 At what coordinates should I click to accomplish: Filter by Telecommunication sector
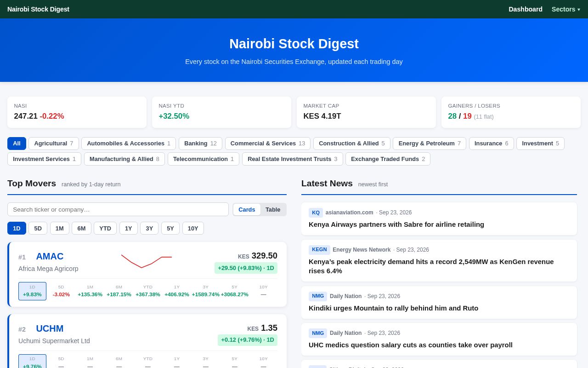tap(204, 159)
